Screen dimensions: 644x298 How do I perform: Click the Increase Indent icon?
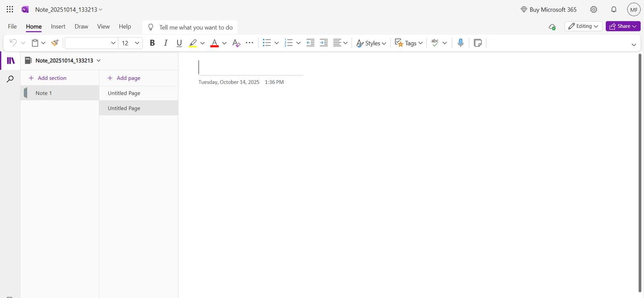[324, 43]
